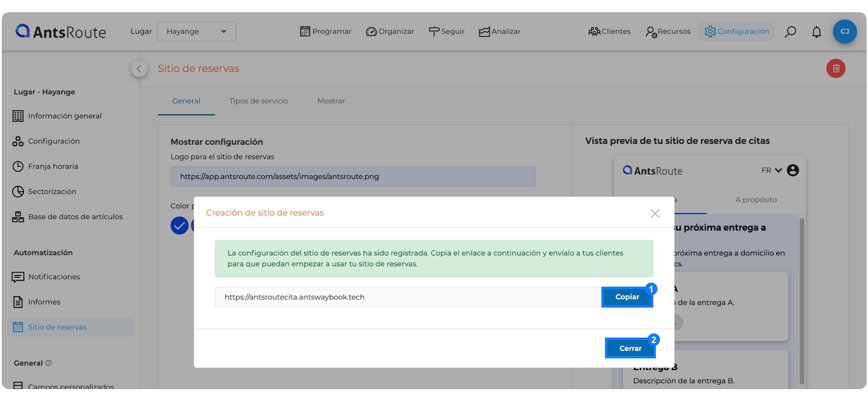Open the Analizar menu

[499, 31]
